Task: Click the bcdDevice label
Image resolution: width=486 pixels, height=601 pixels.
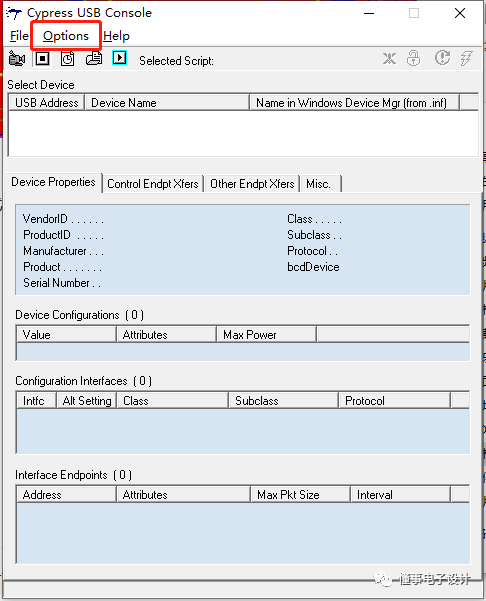Action: pyautogui.click(x=313, y=267)
